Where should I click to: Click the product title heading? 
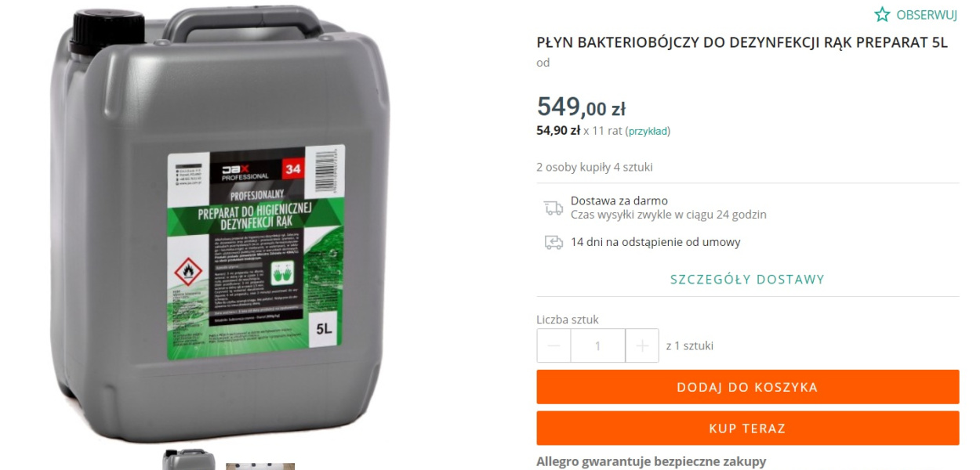(742, 42)
